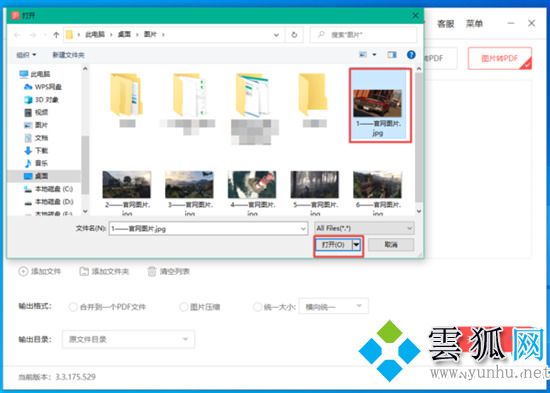Expand the All Files type dropdown
Screen dimensions: 550x393
point(364,228)
